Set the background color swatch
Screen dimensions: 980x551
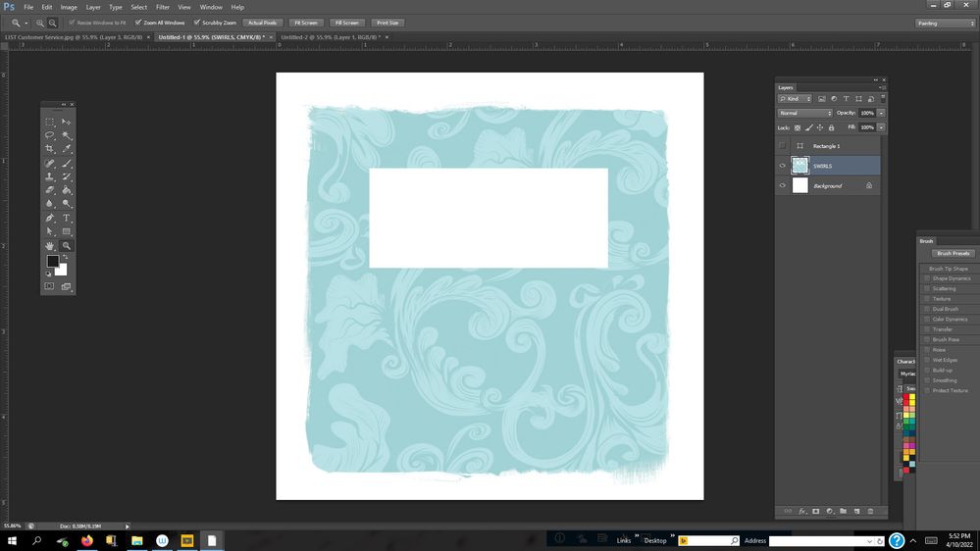tap(62, 271)
